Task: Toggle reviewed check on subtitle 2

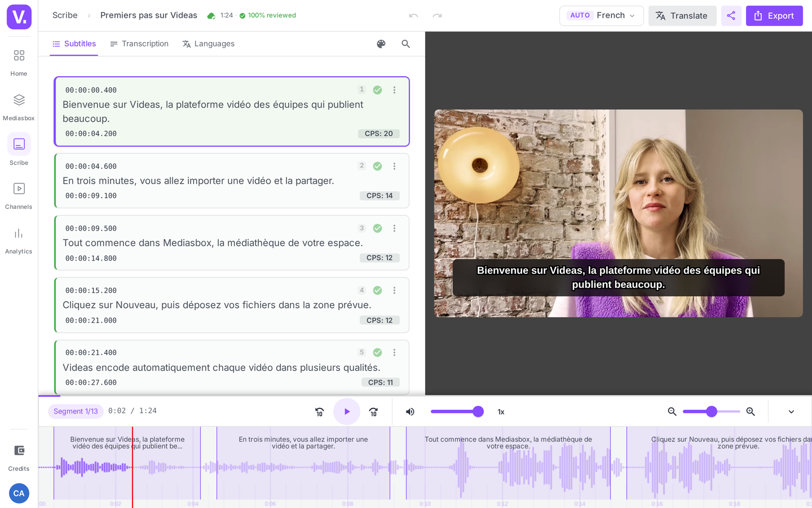Action: coord(378,166)
